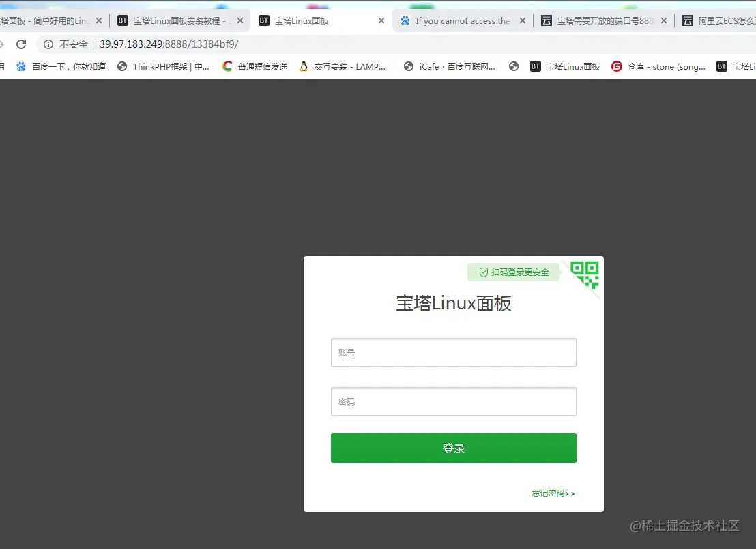Click the 扫码登录更安全 badge
The image size is (756, 549).
coord(514,272)
